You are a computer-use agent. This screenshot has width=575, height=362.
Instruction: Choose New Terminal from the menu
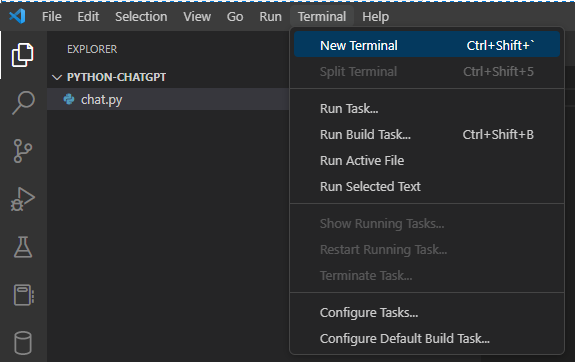tap(427, 45)
